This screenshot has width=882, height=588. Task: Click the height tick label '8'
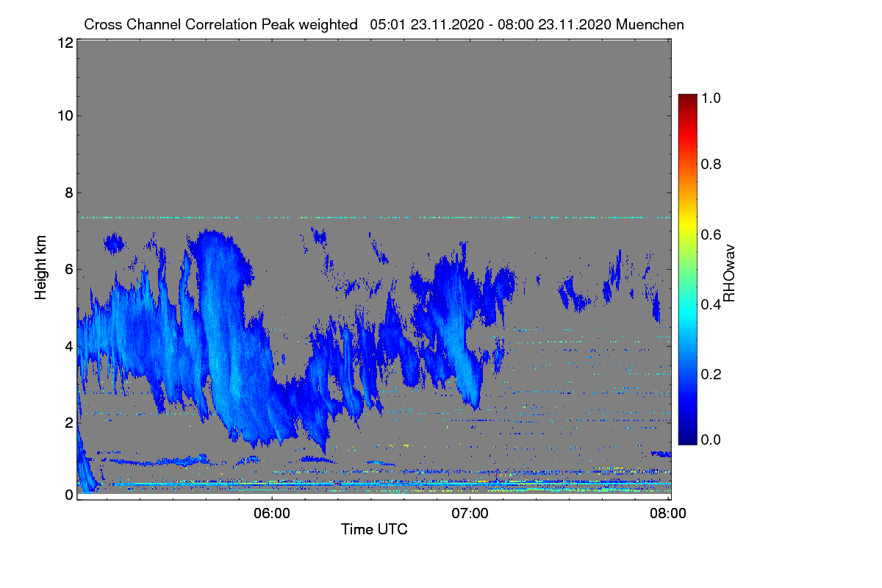68,193
